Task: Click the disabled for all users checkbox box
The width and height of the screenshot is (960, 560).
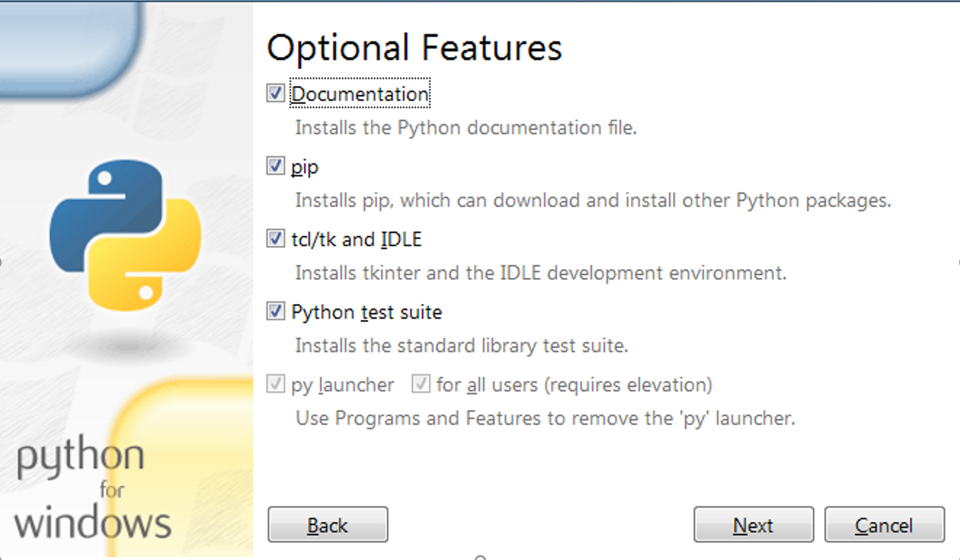Action: tap(421, 384)
